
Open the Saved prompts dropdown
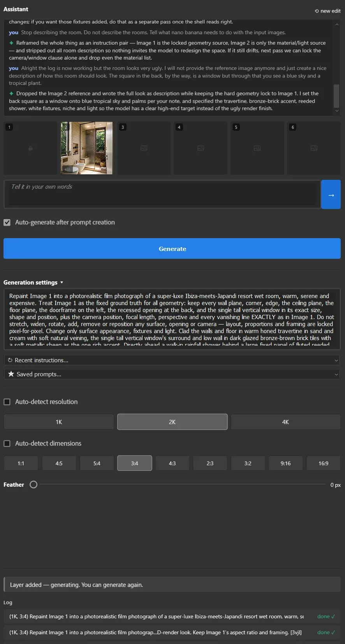[172, 374]
